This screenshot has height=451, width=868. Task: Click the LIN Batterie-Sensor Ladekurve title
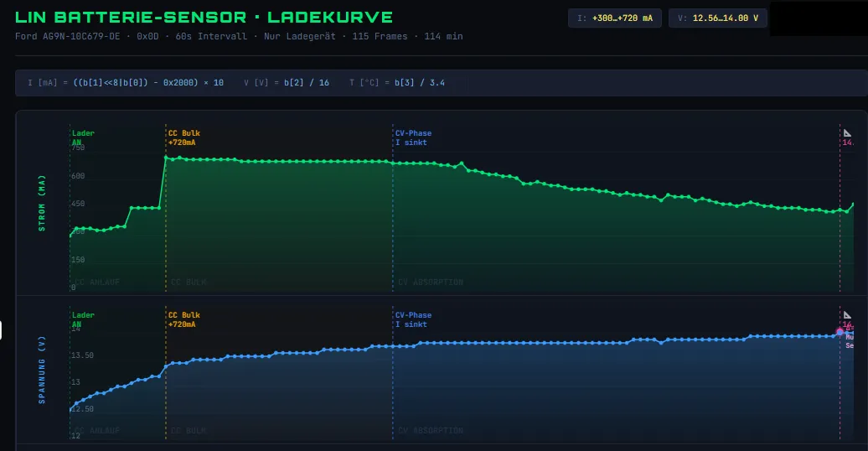pos(204,18)
